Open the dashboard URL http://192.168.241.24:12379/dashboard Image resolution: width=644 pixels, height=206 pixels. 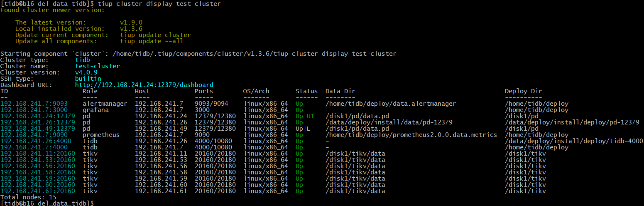(x=144, y=85)
